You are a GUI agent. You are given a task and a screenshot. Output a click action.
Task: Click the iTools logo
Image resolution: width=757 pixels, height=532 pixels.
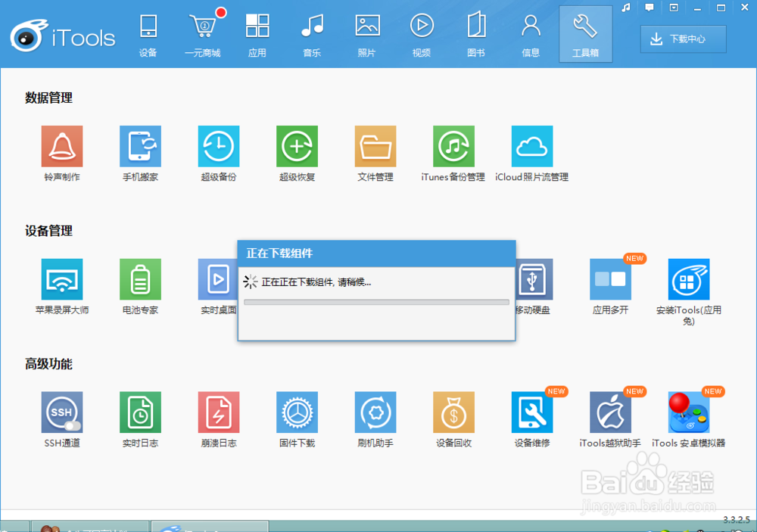pyautogui.click(x=63, y=36)
